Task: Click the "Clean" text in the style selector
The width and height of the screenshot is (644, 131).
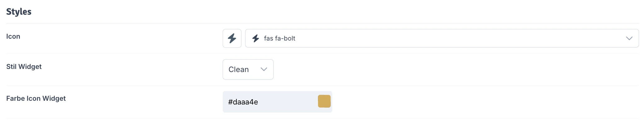Action: coord(239,69)
